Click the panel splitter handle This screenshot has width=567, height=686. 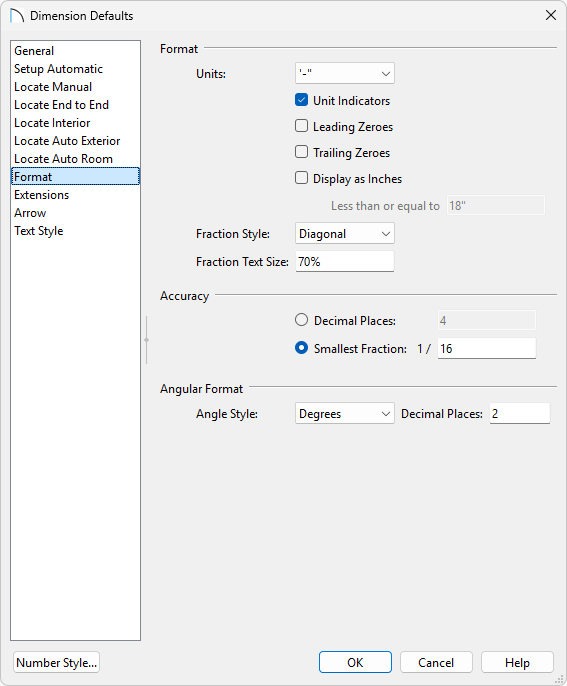pyautogui.click(x=147, y=340)
